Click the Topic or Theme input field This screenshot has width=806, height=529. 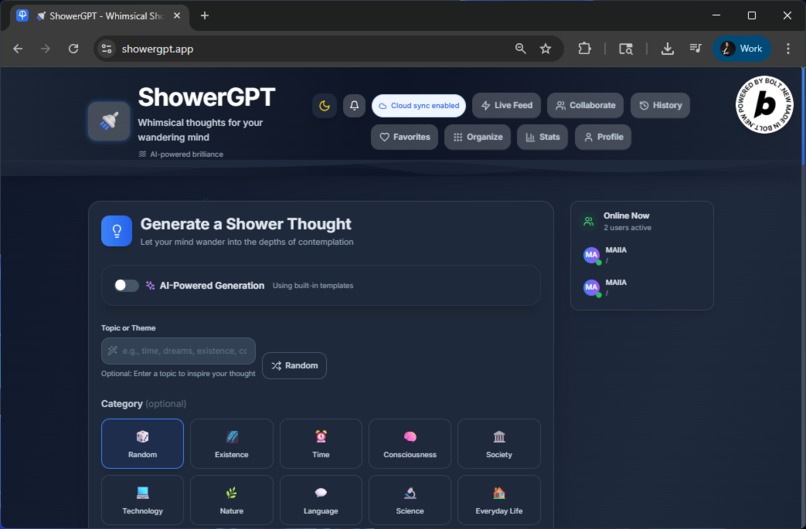[178, 351]
